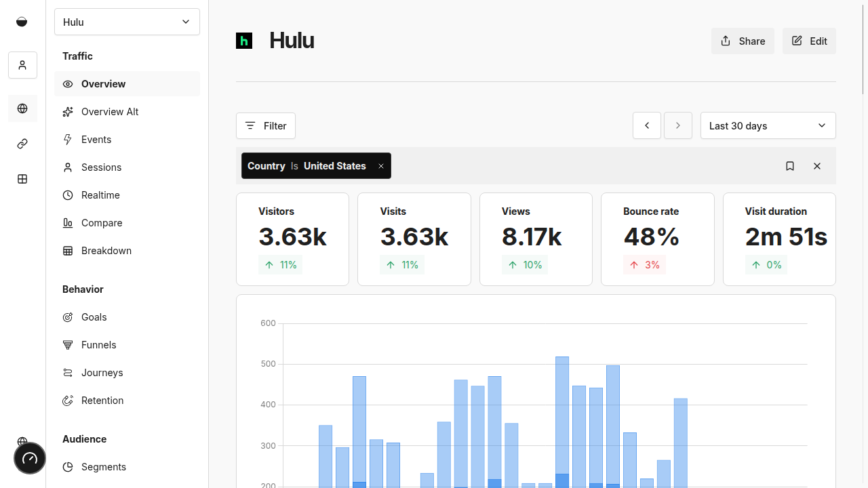Screen dimensions: 868x488
Task: Save the filter with bookmark icon
Action: pyautogui.click(x=790, y=166)
